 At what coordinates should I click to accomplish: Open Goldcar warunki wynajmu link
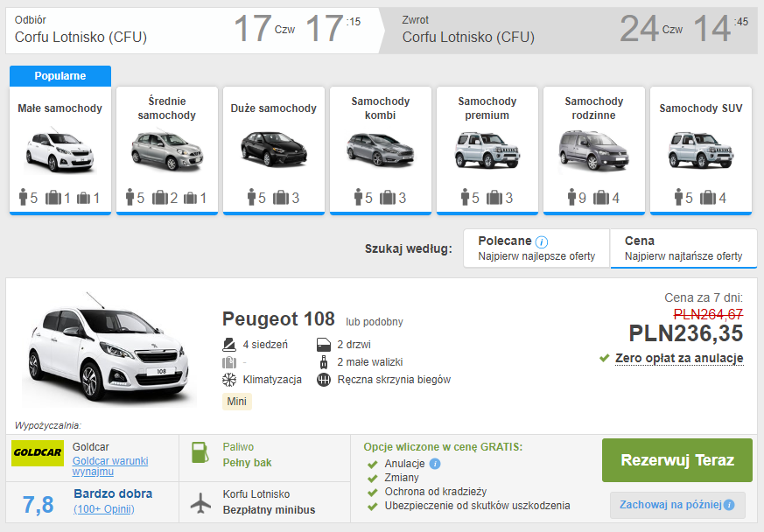110,466
